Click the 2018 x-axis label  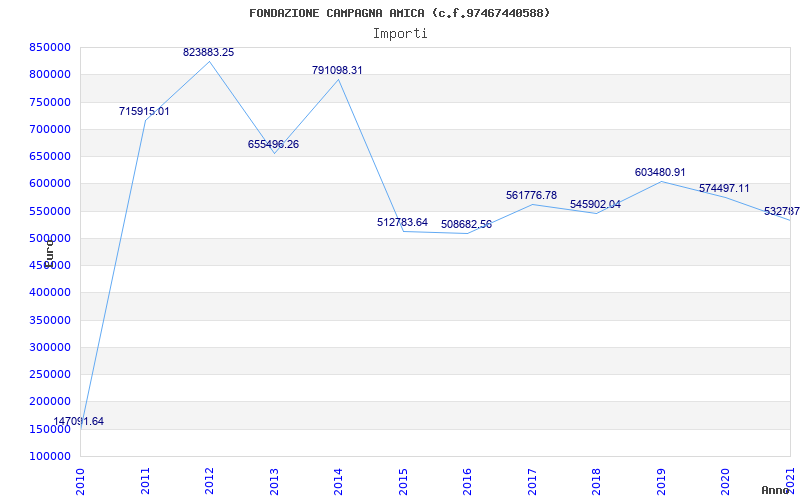pos(596,482)
